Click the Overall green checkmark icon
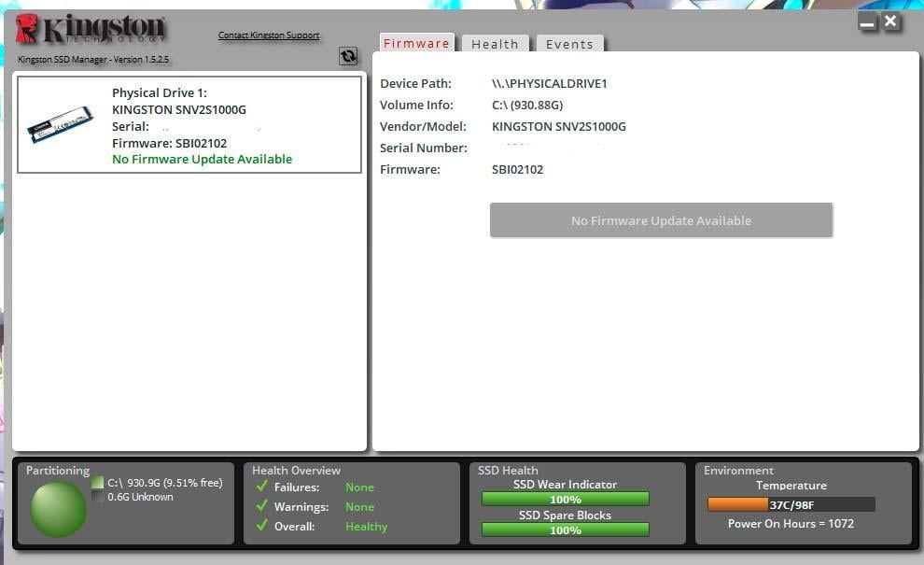The height and width of the screenshot is (565, 924). (262, 525)
